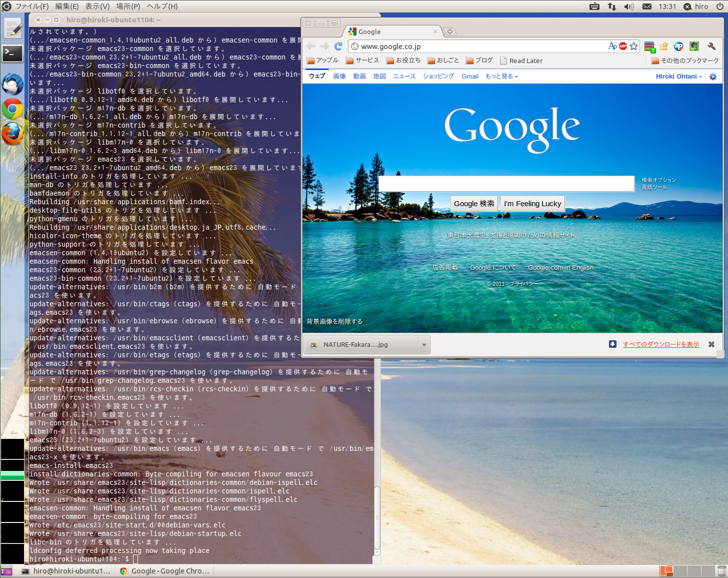The width and height of the screenshot is (728, 578).
Task: Expand the もっと見る menu on Google
Action: point(501,77)
